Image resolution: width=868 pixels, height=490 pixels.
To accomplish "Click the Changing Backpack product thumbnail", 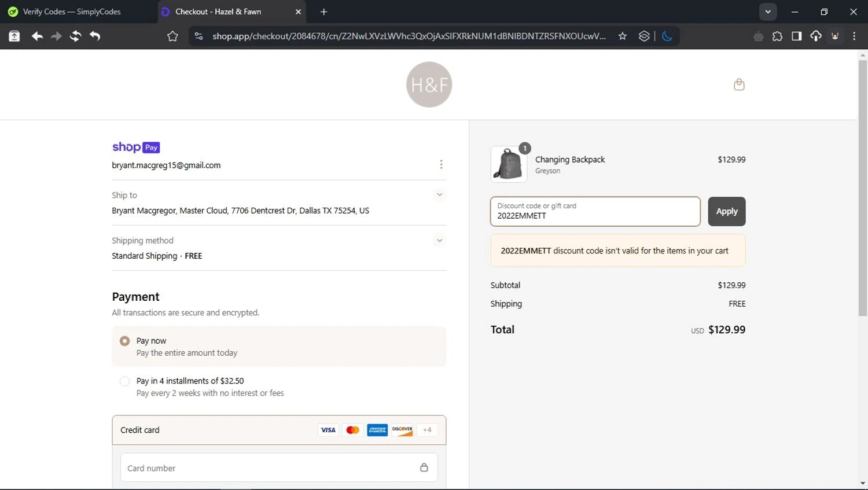I will pyautogui.click(x=509, y=164).
